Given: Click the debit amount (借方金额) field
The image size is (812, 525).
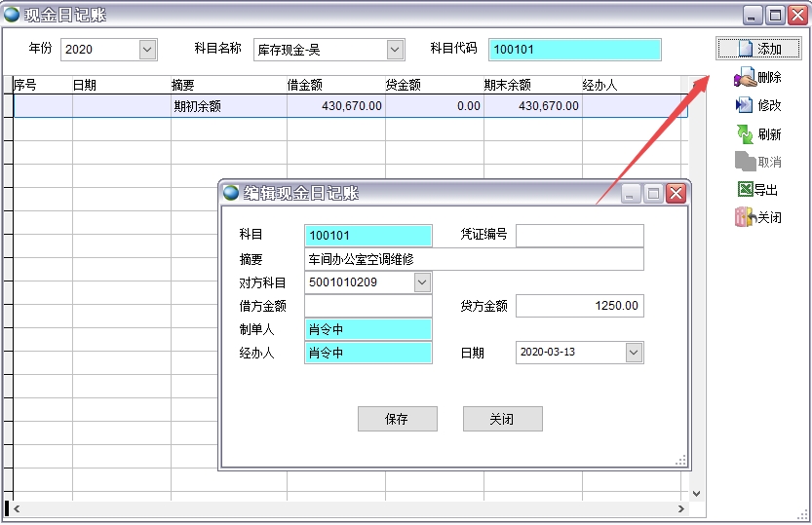Looking at the screenshot, I should (x=367, y=306).
